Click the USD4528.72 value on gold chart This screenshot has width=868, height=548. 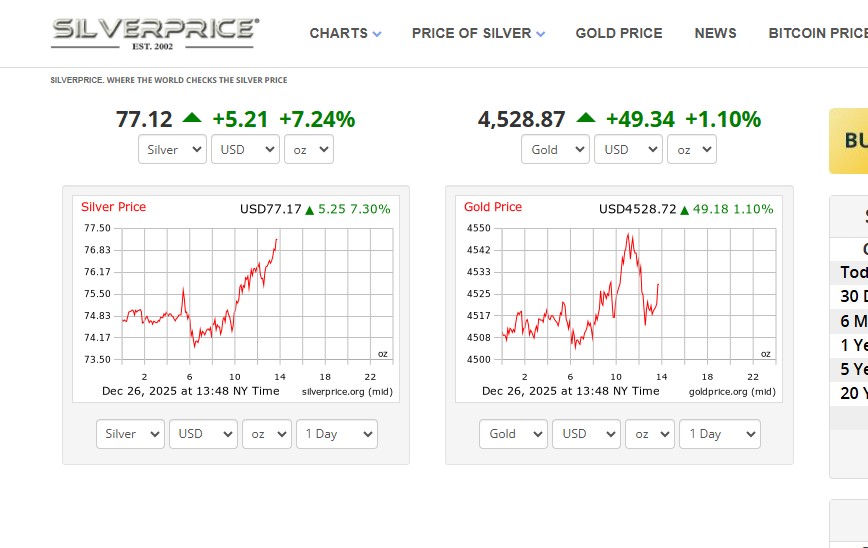click(x=638, y=209)
